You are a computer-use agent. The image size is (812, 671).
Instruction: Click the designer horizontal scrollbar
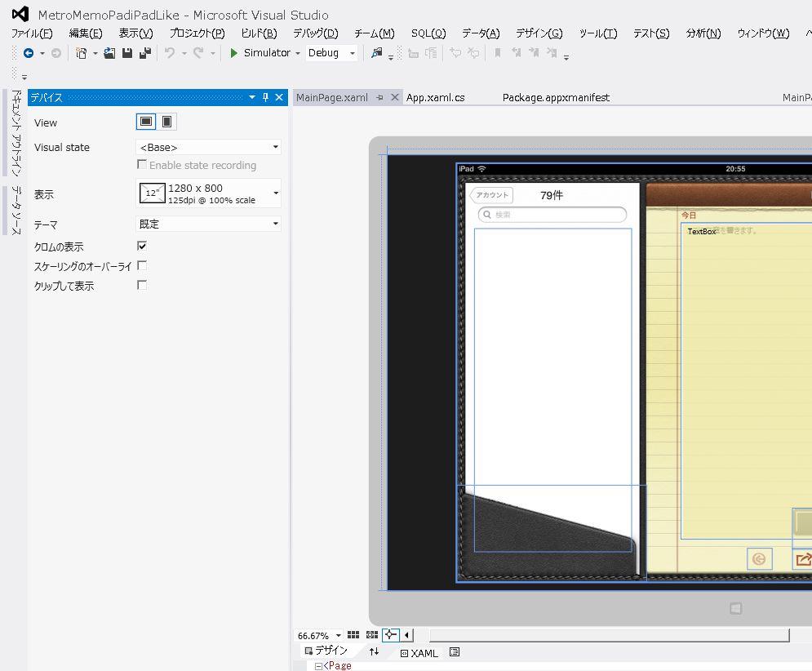click(608, 635)
